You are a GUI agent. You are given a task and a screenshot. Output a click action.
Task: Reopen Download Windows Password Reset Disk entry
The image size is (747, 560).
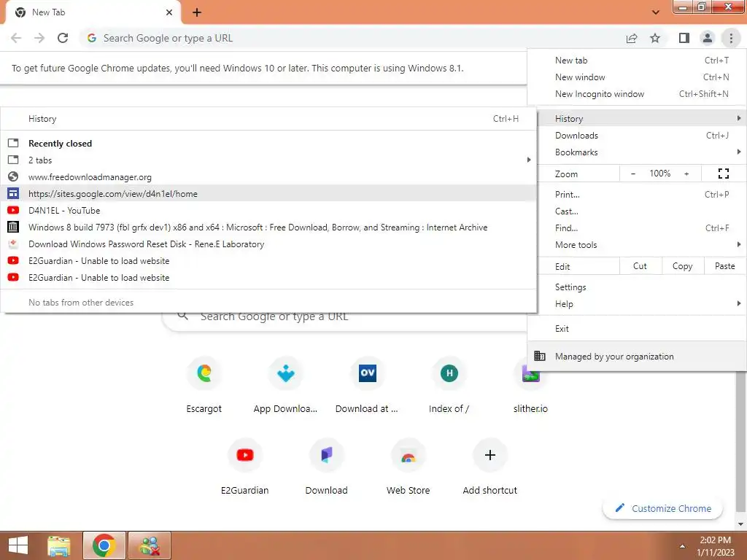click(x=268, y=244)
